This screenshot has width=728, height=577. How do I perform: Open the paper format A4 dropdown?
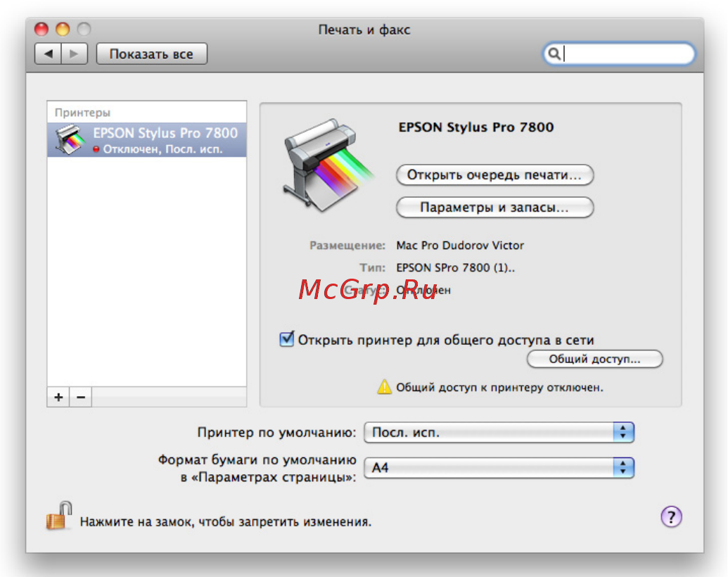click(x=499, y=467)
